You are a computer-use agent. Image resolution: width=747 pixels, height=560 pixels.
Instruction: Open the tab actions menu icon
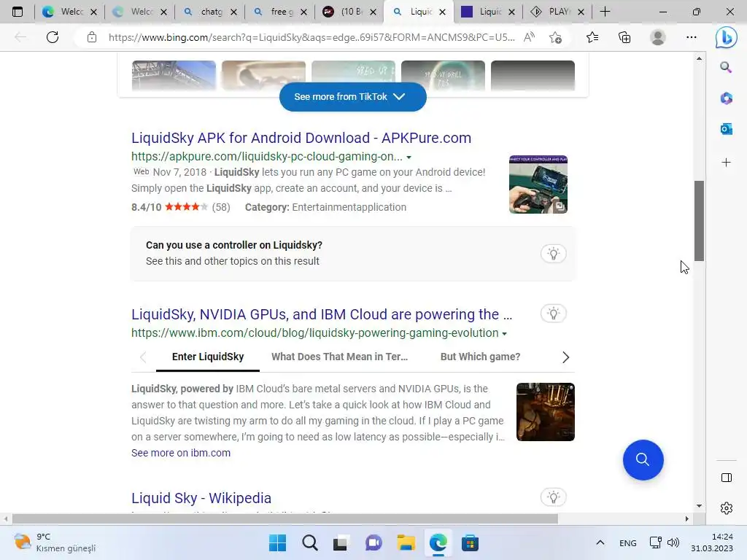(x=18, y=12)
